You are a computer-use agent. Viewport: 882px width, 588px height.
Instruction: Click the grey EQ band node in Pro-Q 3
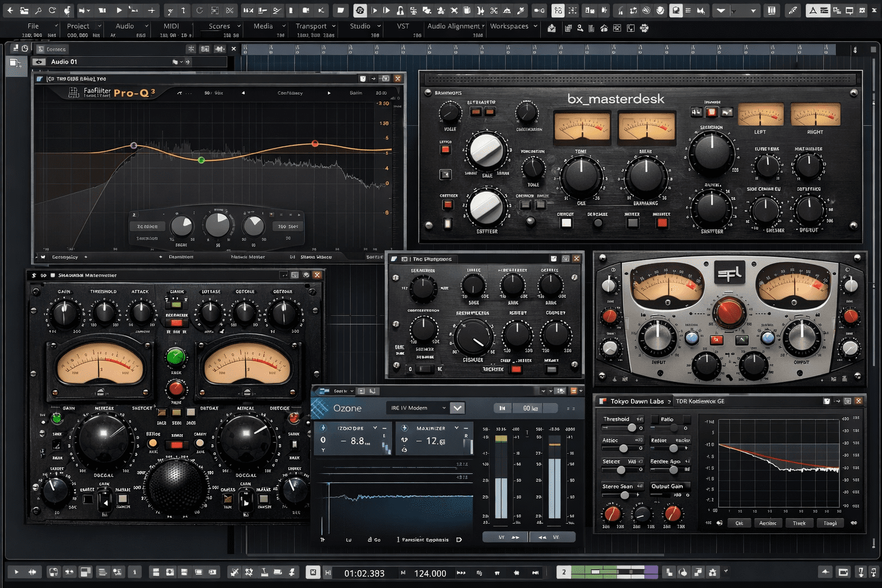coord(134,146)
